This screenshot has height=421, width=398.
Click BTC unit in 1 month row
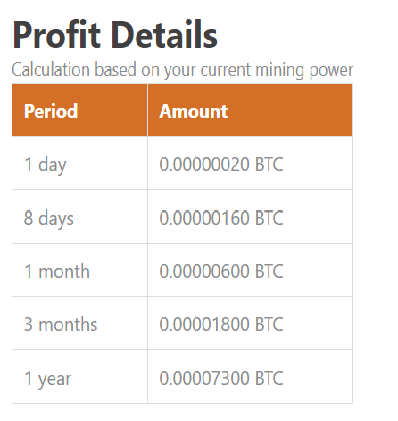269,271
